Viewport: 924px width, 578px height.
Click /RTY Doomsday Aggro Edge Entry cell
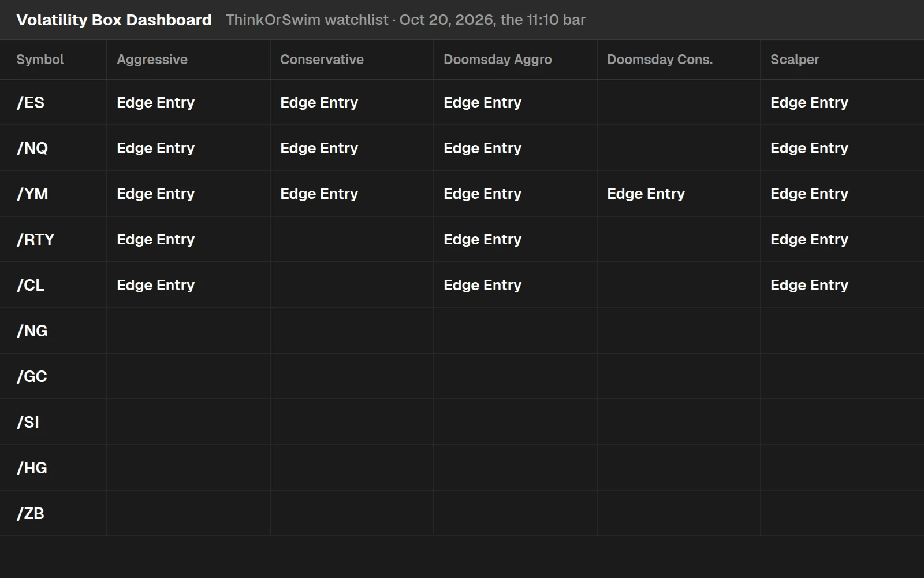tap(515, 239)
